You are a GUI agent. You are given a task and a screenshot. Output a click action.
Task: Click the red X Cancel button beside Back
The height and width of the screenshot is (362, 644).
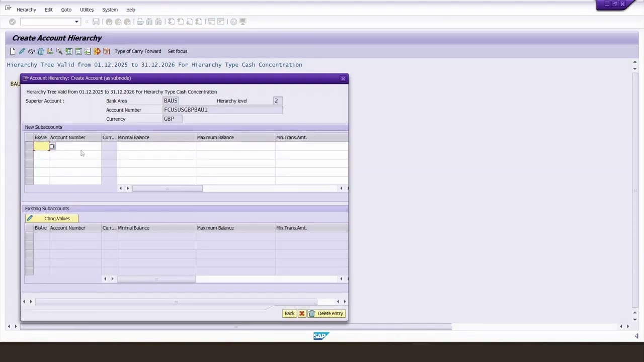tap(302, 313)
